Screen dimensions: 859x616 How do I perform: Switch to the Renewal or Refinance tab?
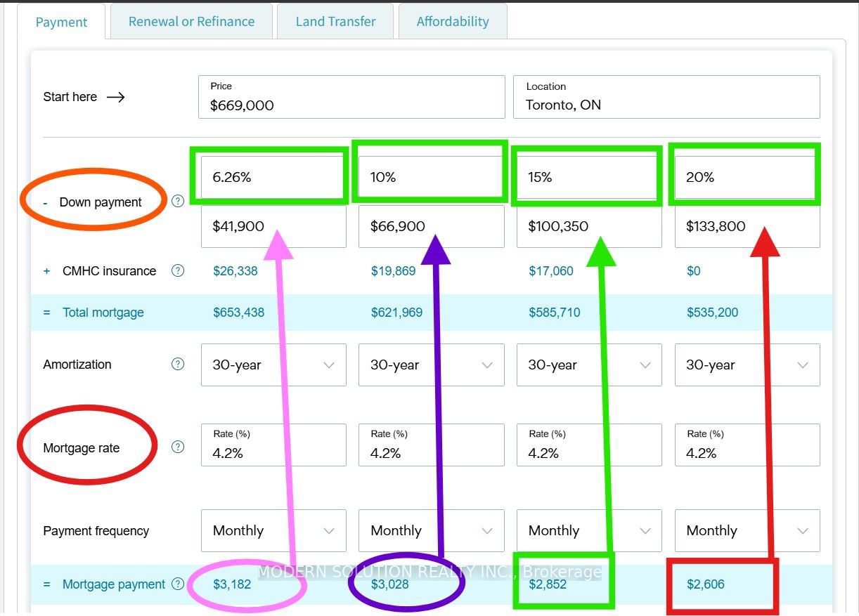click(x=191, y=21)
